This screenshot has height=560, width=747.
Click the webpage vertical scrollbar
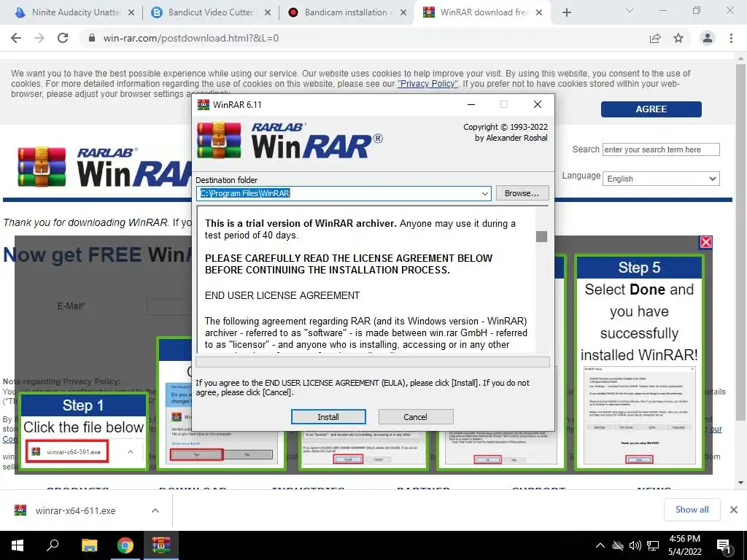pos(740,243)
